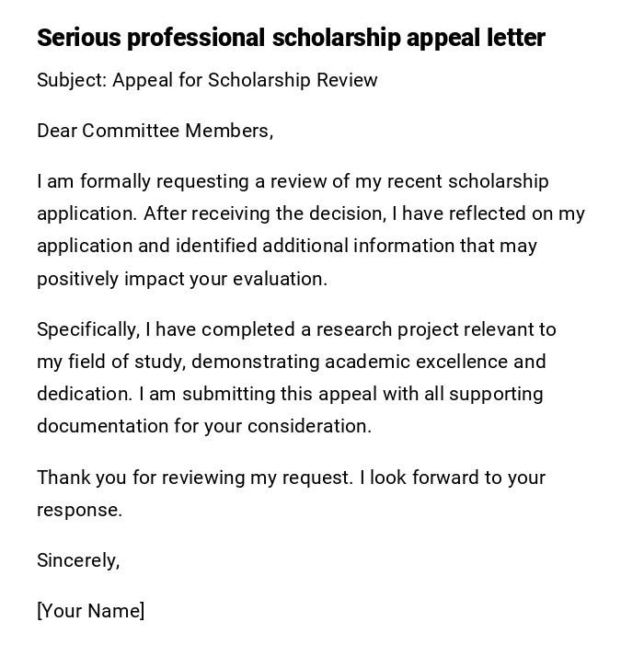
Task: Click the 'Dear Committee Members,' greeting
Action: [155, 131]
